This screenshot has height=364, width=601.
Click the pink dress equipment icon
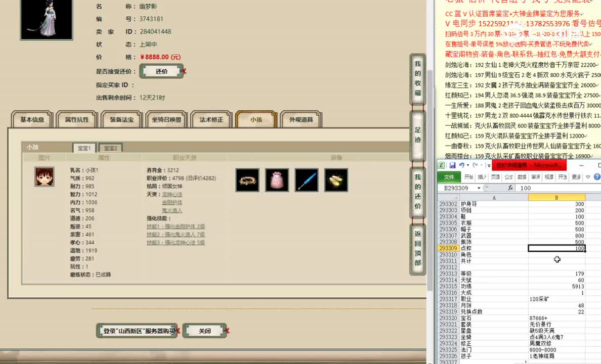277,180
